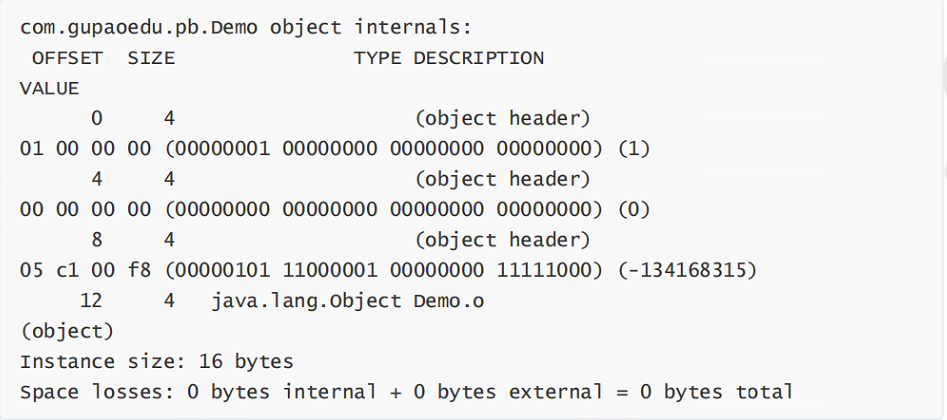Click the 'Demo.o' field name

coord(449,300)
